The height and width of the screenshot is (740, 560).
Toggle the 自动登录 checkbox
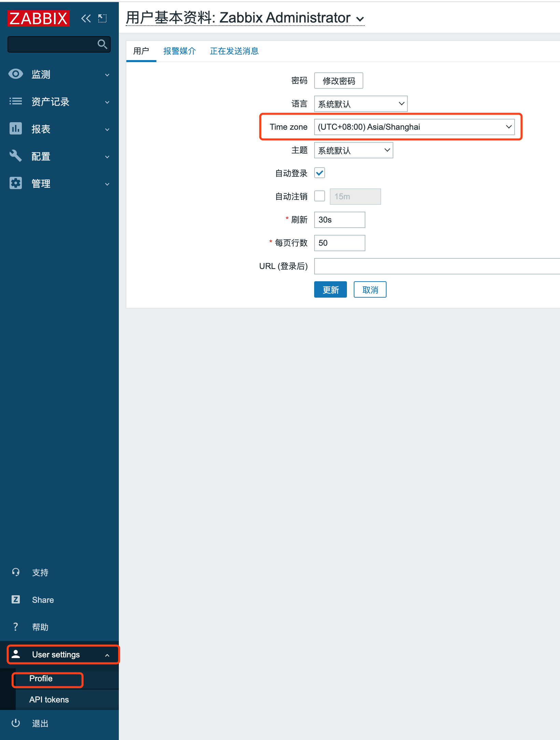pos(320,173)
